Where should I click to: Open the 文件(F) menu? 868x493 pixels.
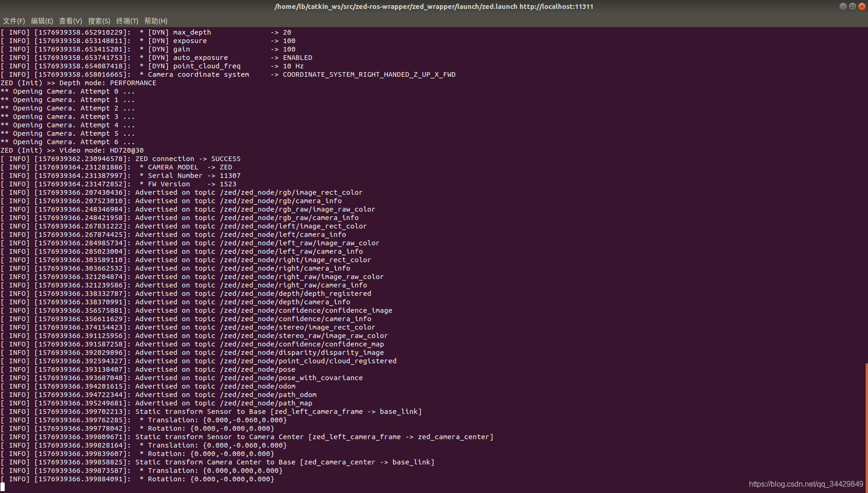pos(14,21)
